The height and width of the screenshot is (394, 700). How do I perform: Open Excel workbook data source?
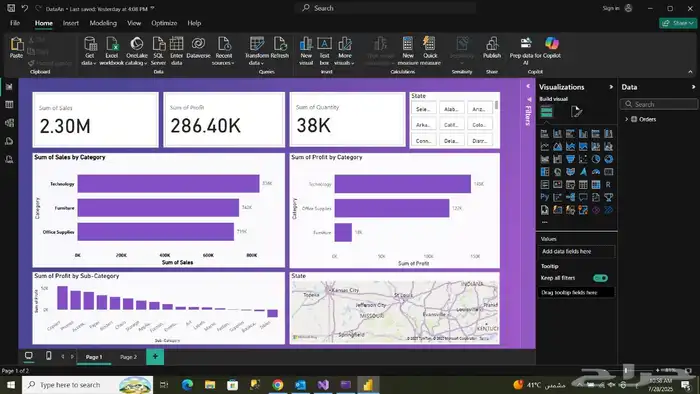(x=112, y=51)
